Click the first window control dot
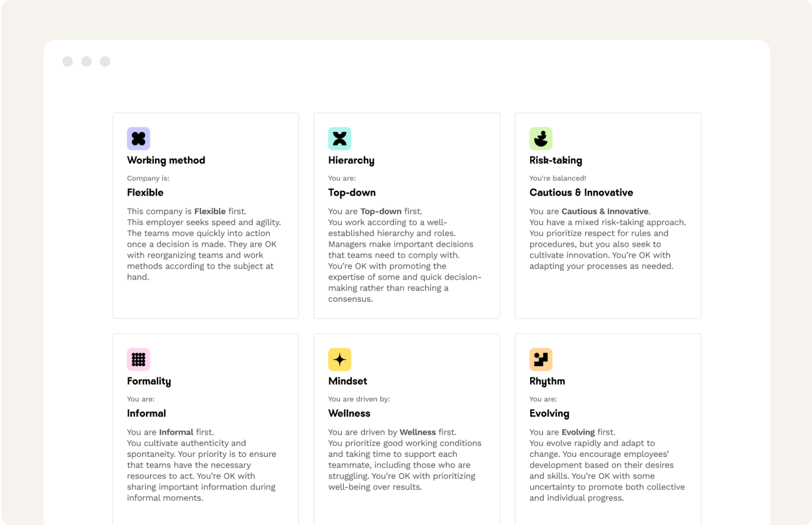The width and height of the screenshot is (812, 525). point(67,61)
